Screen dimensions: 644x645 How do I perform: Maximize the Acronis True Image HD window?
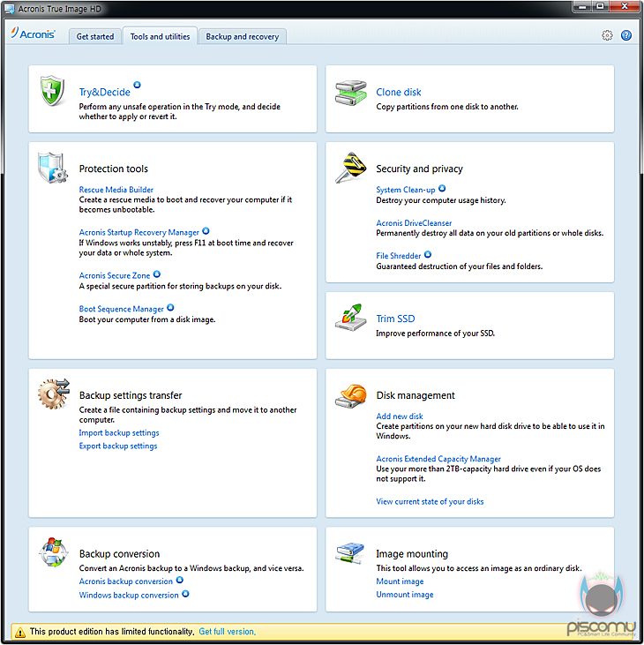pos(601,6)
